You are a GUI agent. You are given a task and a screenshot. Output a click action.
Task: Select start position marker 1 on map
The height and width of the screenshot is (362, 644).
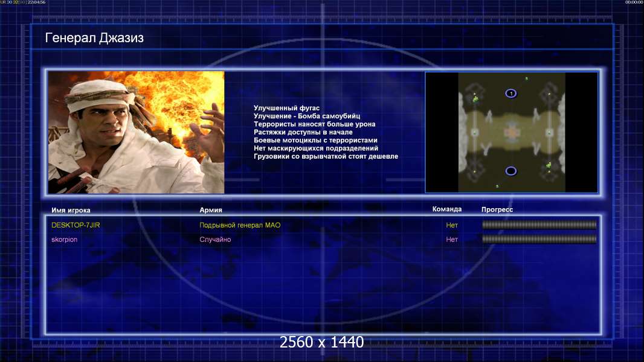[511, 94]
